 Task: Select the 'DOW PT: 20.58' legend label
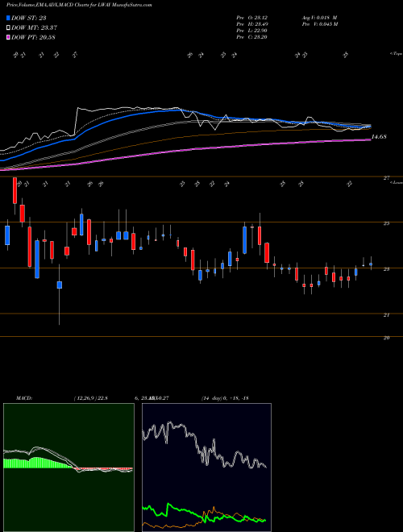click(x=33, y=37)
